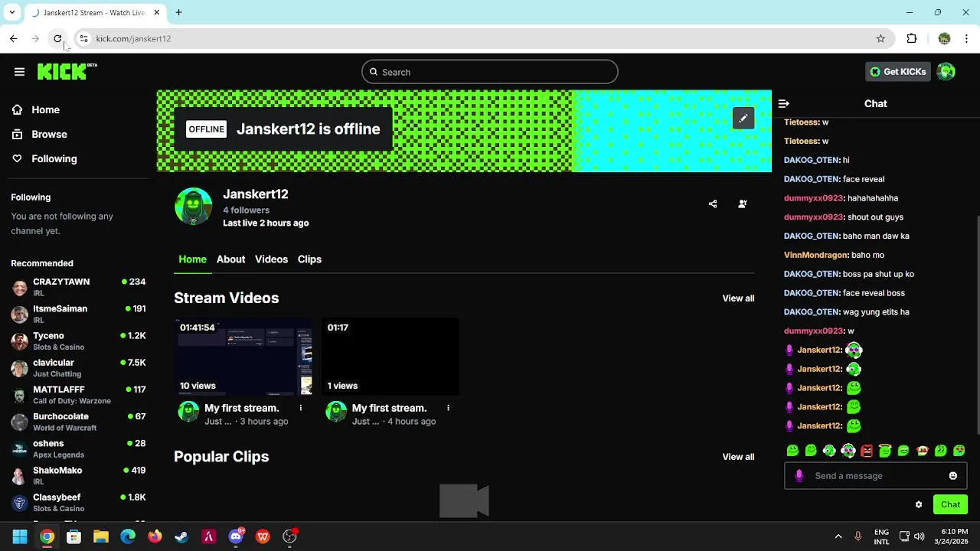Click dummyxx0923 username on 'hahahahahha' message

pyautogui.click(x=814, y=198)
